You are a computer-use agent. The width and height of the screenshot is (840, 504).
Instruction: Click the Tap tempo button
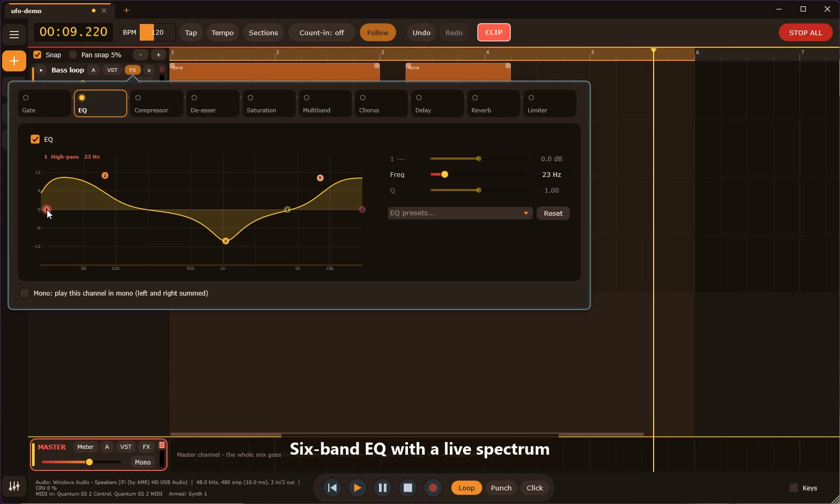(191, 33)
